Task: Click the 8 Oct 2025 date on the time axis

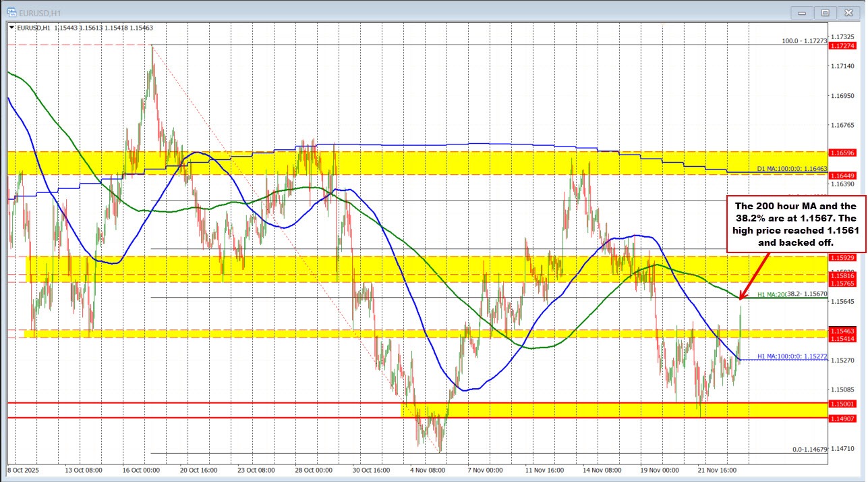Action: coord(25,471)
